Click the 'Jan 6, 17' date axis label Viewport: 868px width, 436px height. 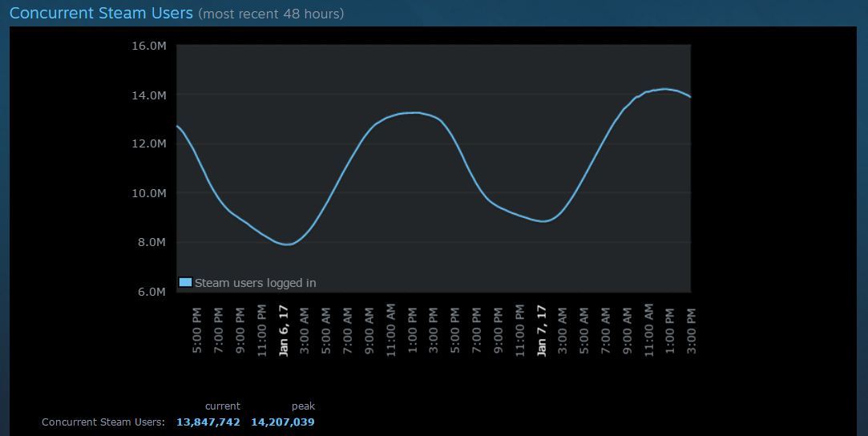(283, 330)
